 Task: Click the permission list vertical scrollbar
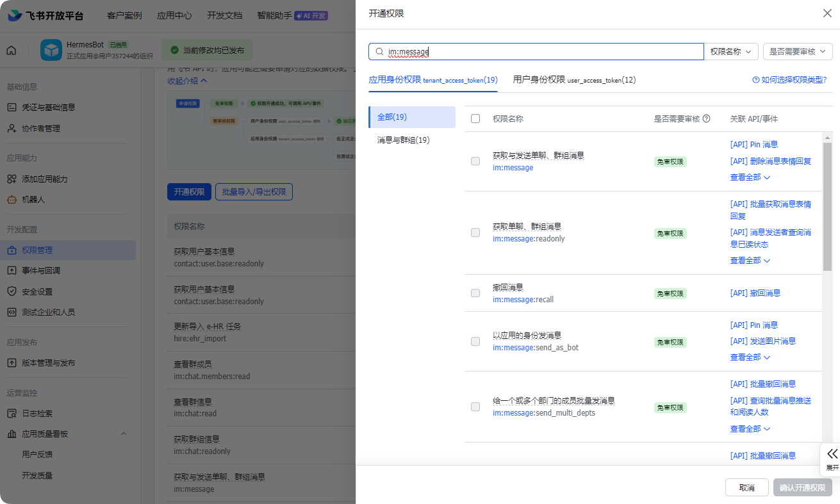[827, 205]
